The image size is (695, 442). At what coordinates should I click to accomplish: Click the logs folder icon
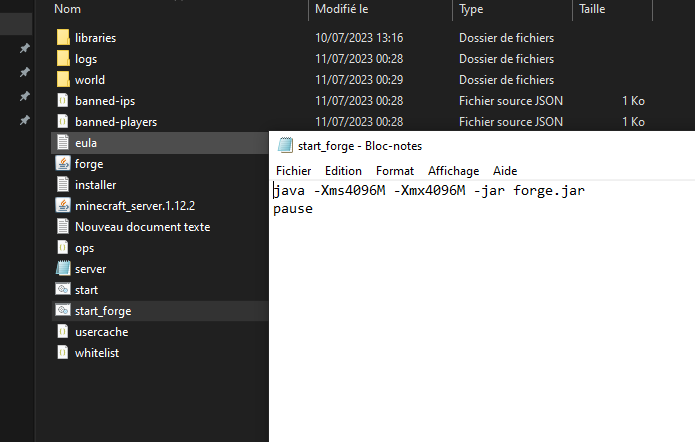(x=63, y=59)
